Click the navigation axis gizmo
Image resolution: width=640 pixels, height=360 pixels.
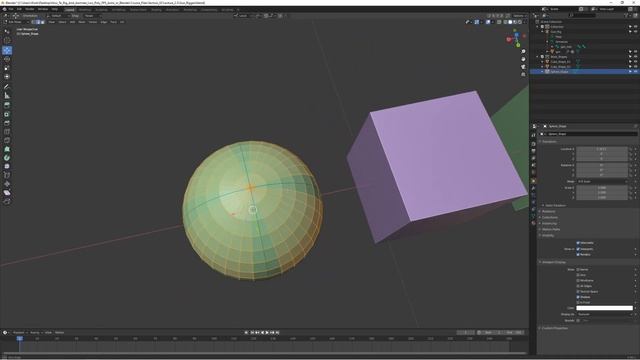[x=516, y=39]
